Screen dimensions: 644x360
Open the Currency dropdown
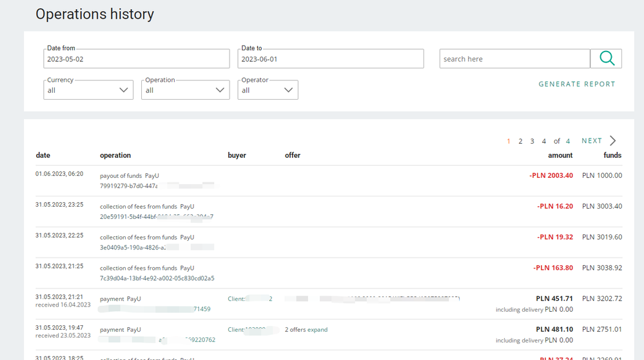click(x=88, y=90)
